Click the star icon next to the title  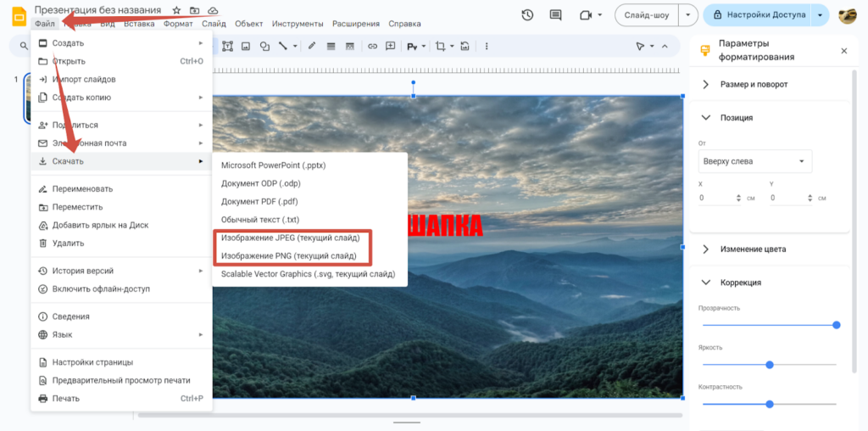pyautogui.click(x=176, y=10)
